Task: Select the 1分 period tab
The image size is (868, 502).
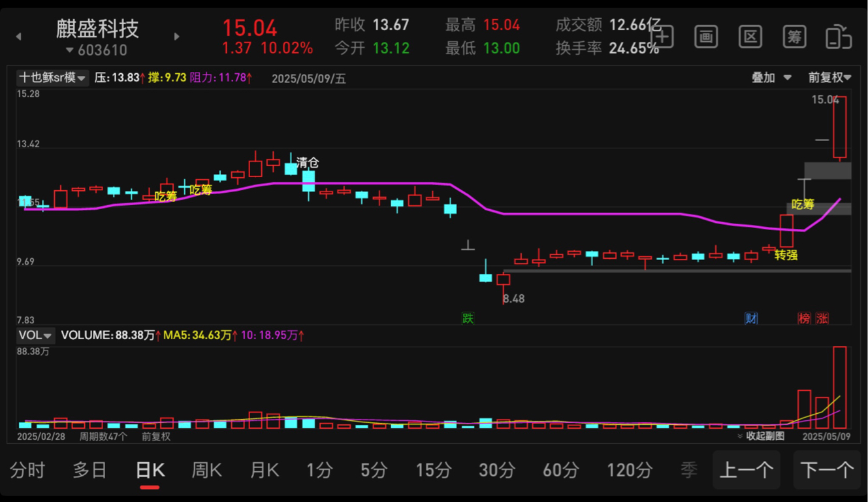Action: coord(319,469)
